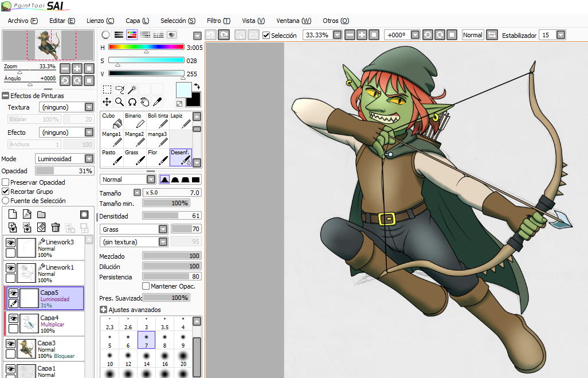Open the Lienzo menu
The image size is (588, 378).
click(100, 21)
